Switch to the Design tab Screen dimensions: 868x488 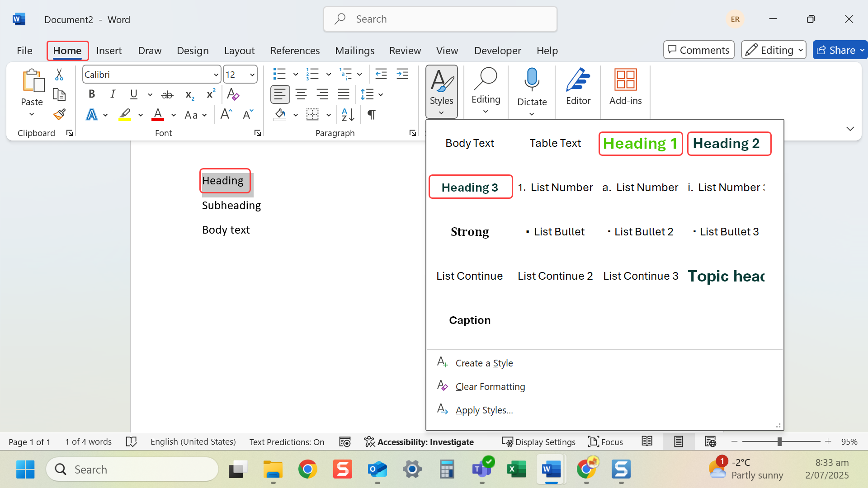pyautogui.click(x=193, y=51)
